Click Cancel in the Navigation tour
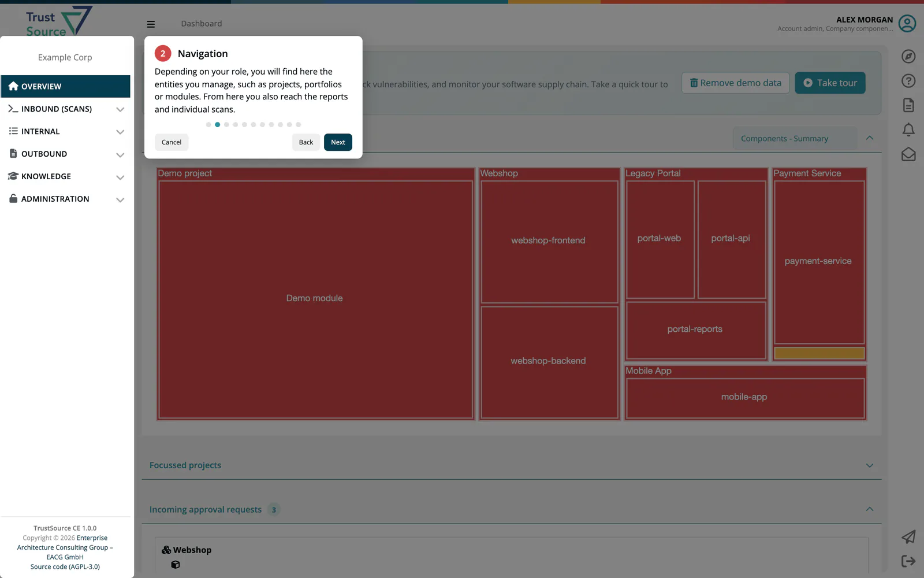 [172, 142]
